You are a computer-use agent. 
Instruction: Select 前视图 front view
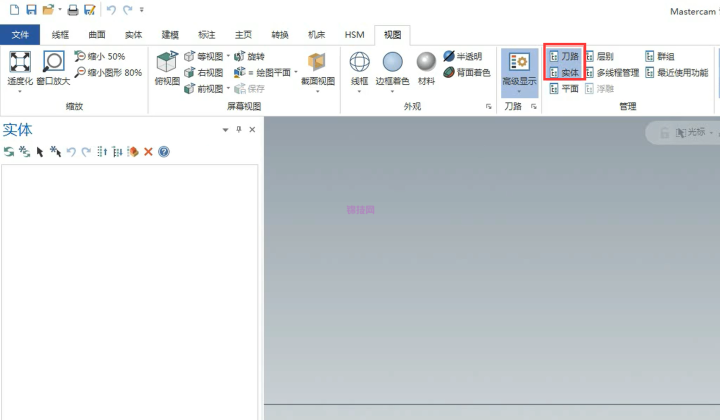(x=203, y=89)
